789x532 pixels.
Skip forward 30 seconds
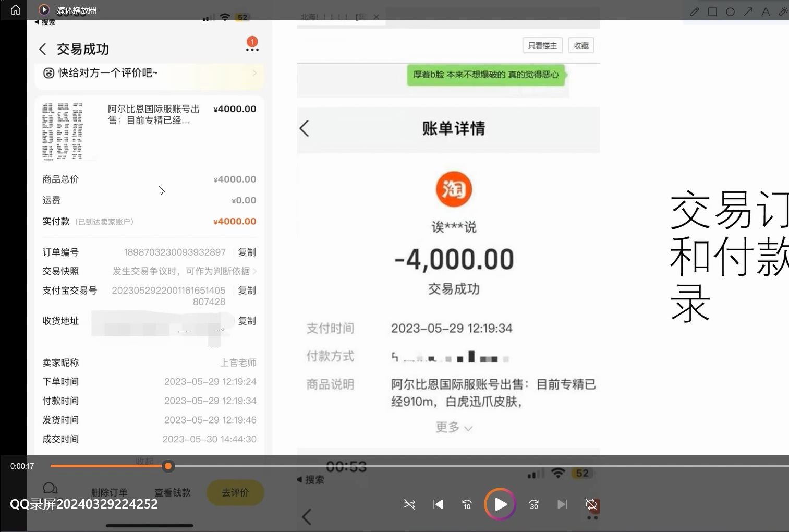point(533,504)
